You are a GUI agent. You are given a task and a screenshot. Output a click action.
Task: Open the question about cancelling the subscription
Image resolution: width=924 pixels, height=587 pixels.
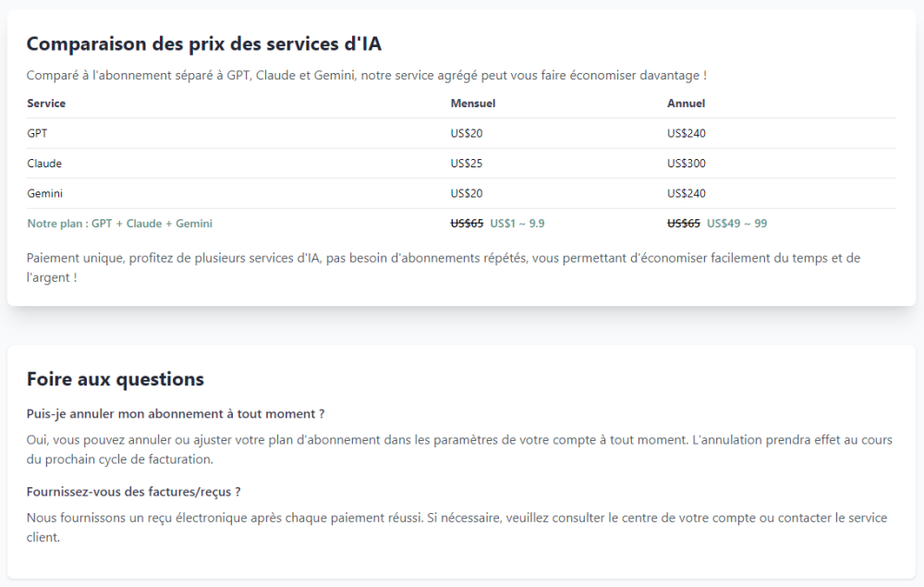[x=176, y=413]
